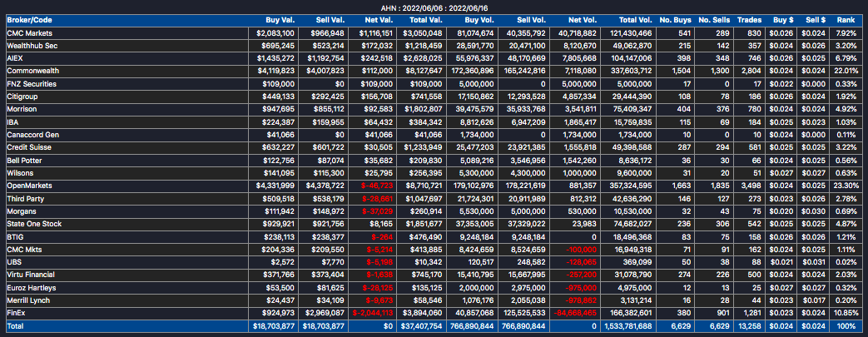The height and width of the screenshot is (337, 868).
Task: Sort by the Total Vol. column header
Action: [634, 19]
